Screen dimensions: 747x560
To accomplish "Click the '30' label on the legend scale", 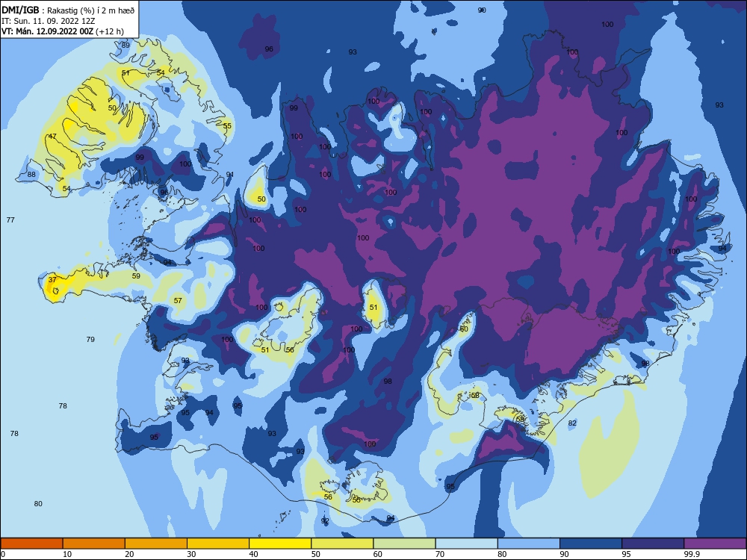I will [x=191, y=554].
